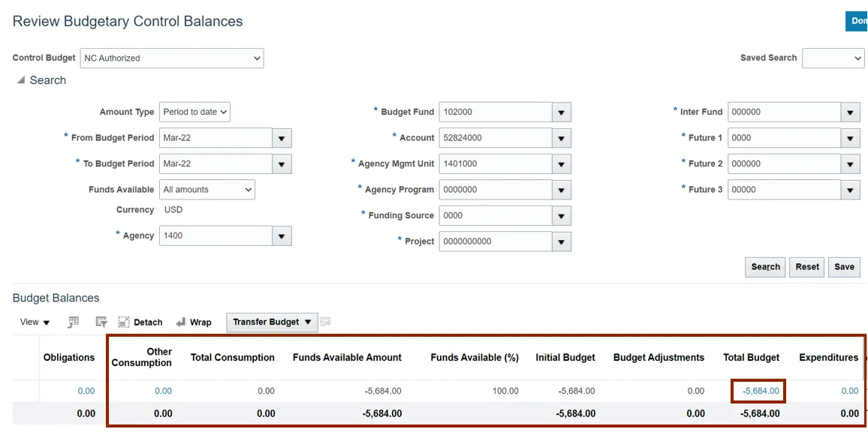
Task: Open the Total Budget -5,684.00 link
Action: pyautogui.click(x=761, y=391)
